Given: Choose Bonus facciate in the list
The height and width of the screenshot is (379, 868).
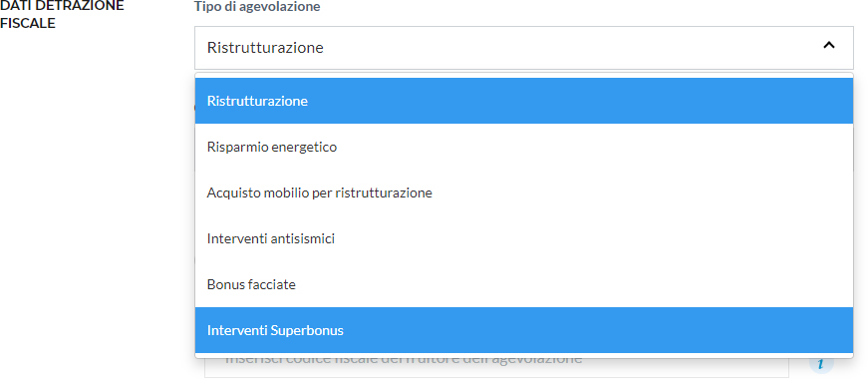Looking at the screenshot, I should 523,285.
